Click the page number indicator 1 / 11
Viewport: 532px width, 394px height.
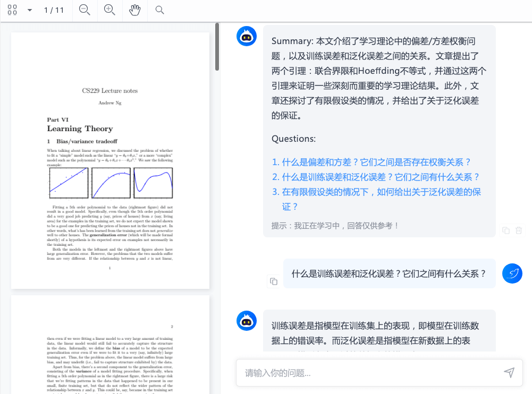pyautogui.click(x=54, y=10)
